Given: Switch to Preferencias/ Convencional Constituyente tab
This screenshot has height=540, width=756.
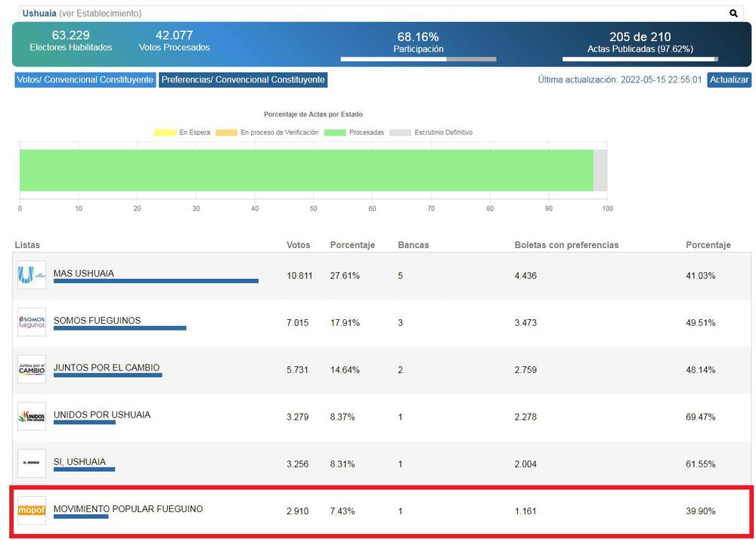Looking at the screenshot, I should click(243, 79).
